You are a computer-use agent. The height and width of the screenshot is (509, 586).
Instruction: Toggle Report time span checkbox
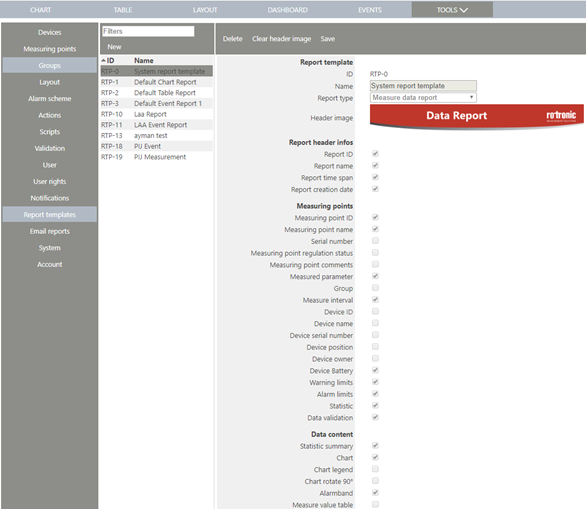[375, 177]
